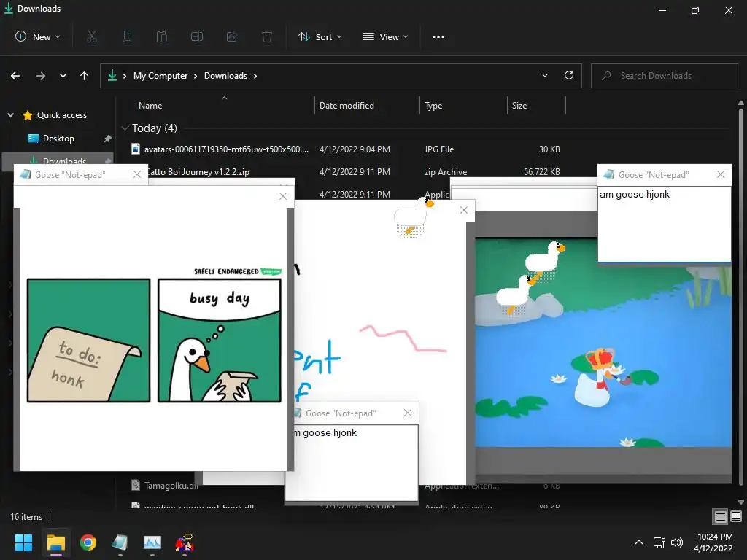Open the Sort dropdown
Image resolution: width=747 pixels, height=560 pixels.
[320, 36]
